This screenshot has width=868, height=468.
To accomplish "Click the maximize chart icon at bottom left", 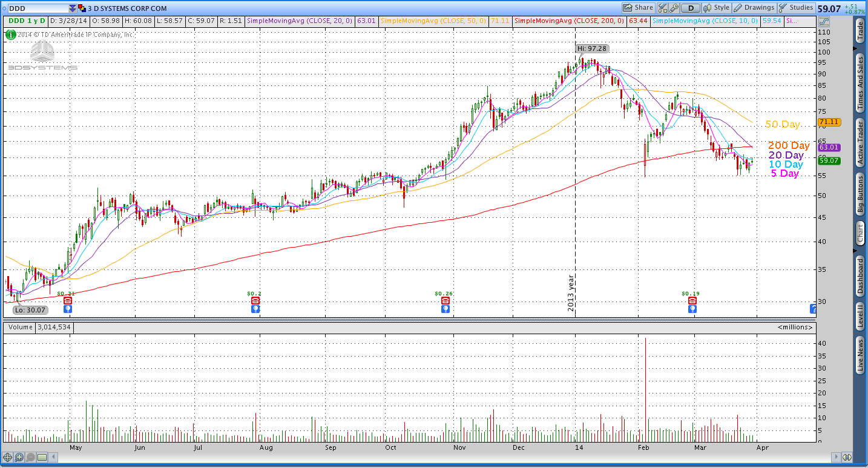I will [42, 458].
